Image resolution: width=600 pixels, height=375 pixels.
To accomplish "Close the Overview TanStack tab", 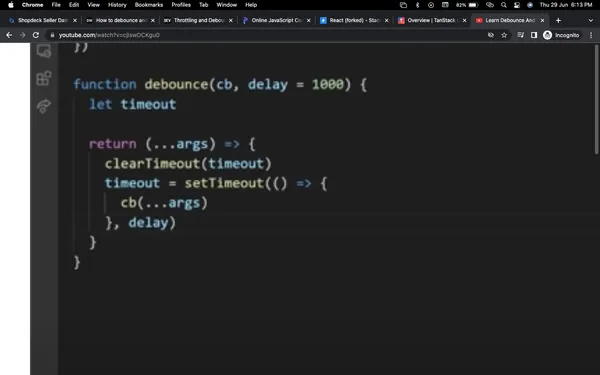I will point(465,21).
